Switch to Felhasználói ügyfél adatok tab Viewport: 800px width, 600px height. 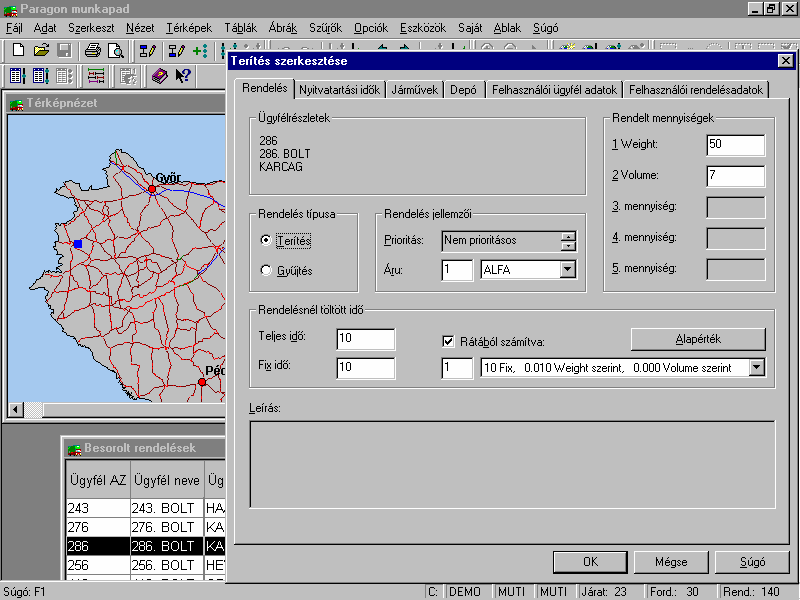pos(555,90)
